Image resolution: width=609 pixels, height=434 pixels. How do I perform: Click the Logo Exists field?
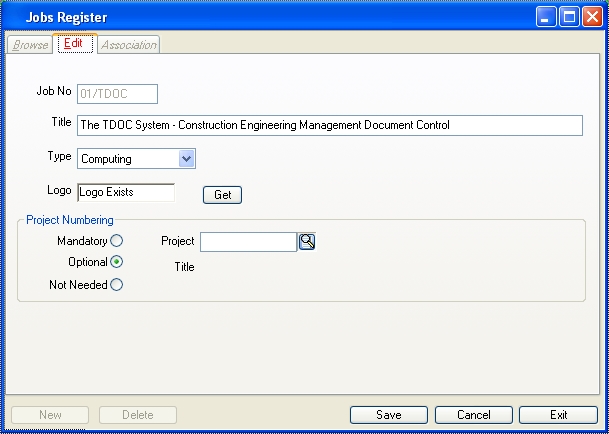pos(126,192)
